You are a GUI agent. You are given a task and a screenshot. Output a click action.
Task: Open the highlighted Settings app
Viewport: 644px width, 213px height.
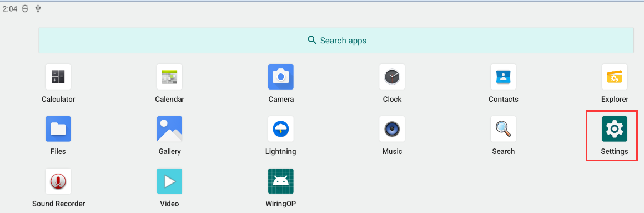click(x=615, y=129)
